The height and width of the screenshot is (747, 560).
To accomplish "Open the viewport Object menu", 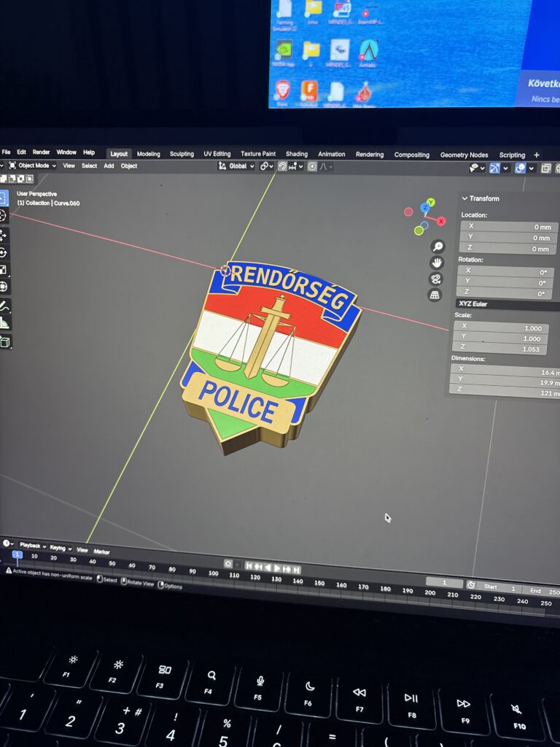I will point(129,166).
